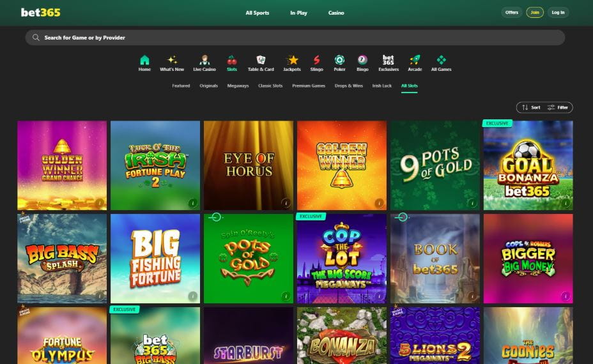This screenshot has height=364, width=593.
Task: Click the search magnifier icon
Action: coord(36,38)
